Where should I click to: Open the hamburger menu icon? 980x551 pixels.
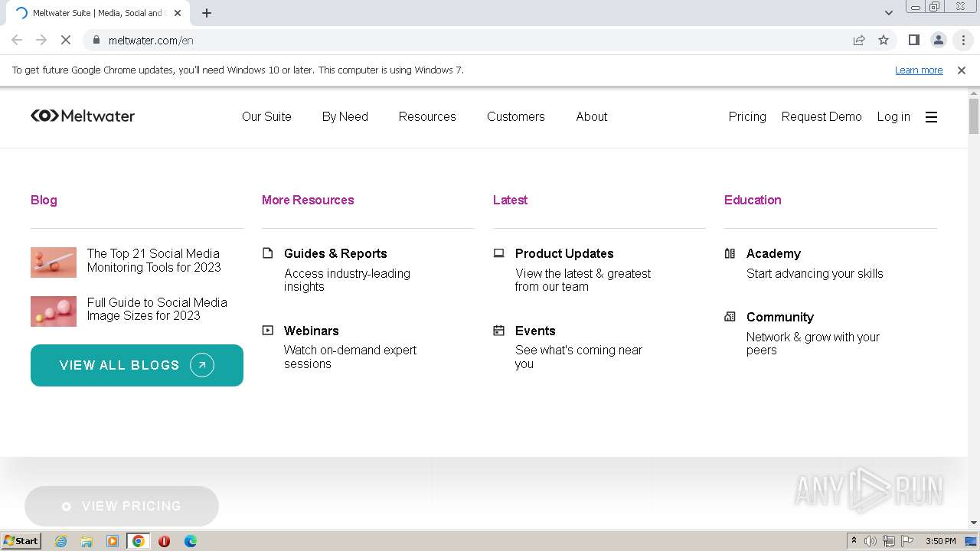pos(931,117)
